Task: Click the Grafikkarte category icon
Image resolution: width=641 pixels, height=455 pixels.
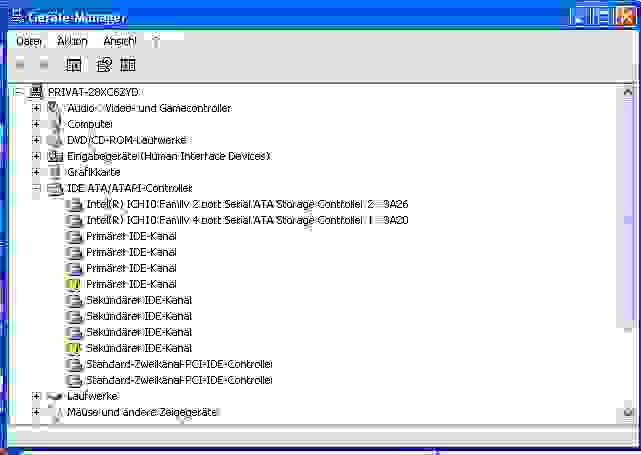Action: 55,172
